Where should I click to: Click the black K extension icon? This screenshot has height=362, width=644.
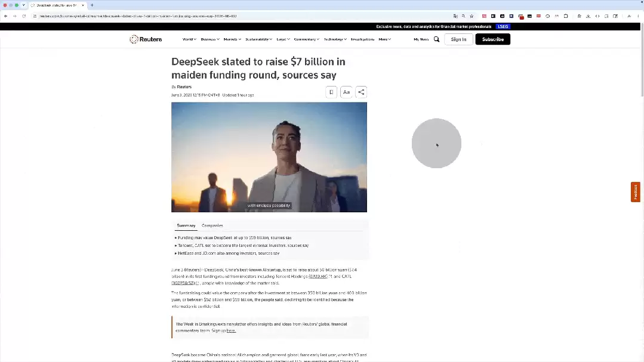(493, 16)
